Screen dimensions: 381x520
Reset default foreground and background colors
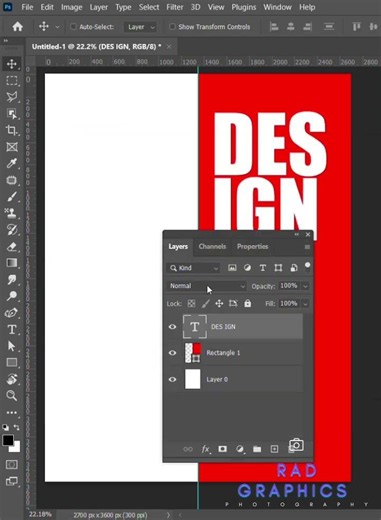point(6,427)
